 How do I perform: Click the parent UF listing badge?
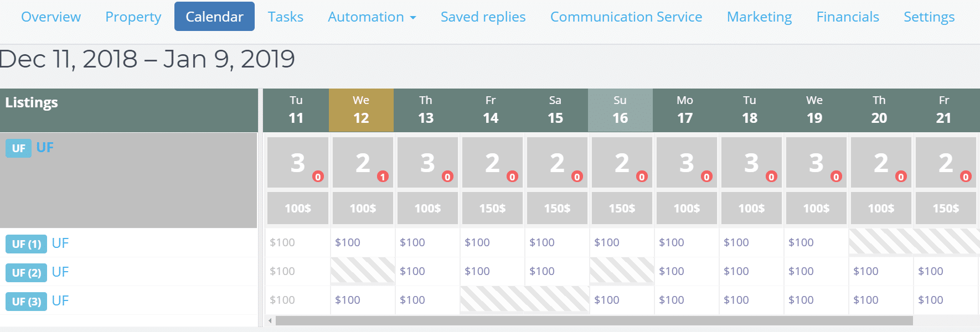[18, 148]
